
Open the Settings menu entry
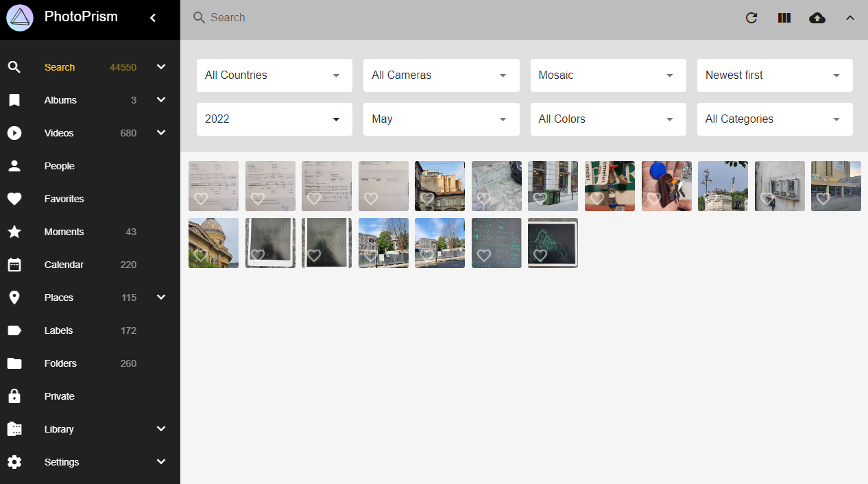pos(62,462)
